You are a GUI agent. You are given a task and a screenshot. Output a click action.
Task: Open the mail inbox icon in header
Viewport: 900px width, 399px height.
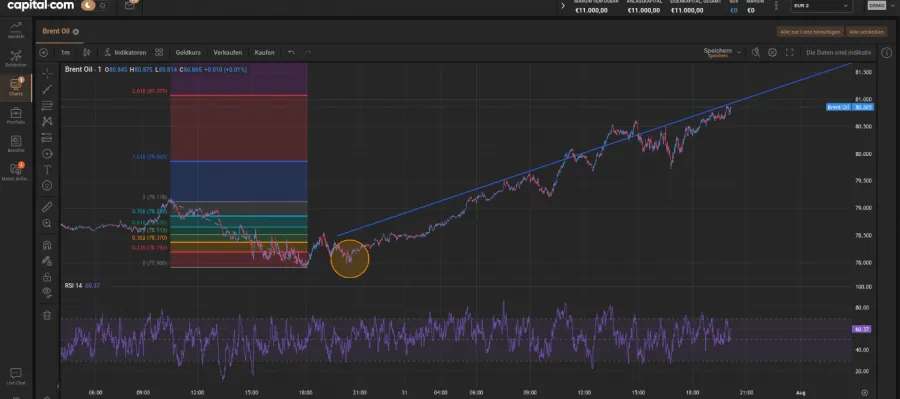pos(130,6)
